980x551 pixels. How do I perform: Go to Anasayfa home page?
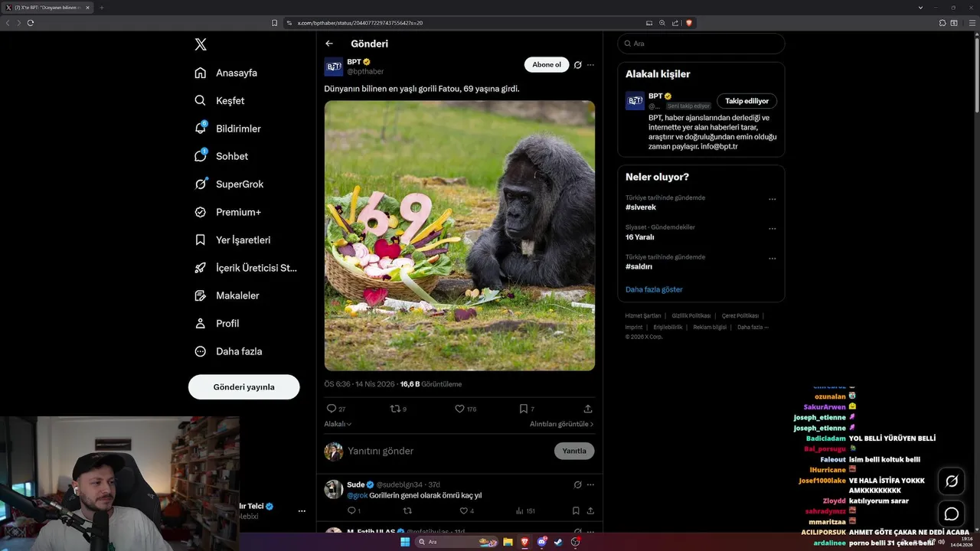(x=226, y=73)
